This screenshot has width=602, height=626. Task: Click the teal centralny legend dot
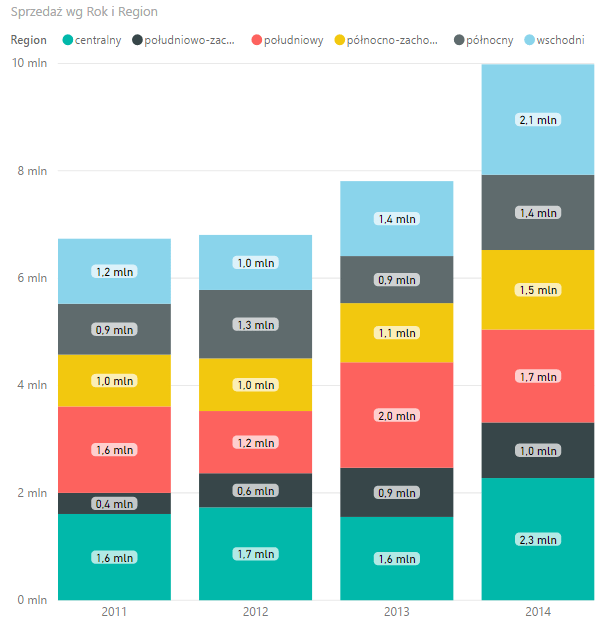coord(67,40)
